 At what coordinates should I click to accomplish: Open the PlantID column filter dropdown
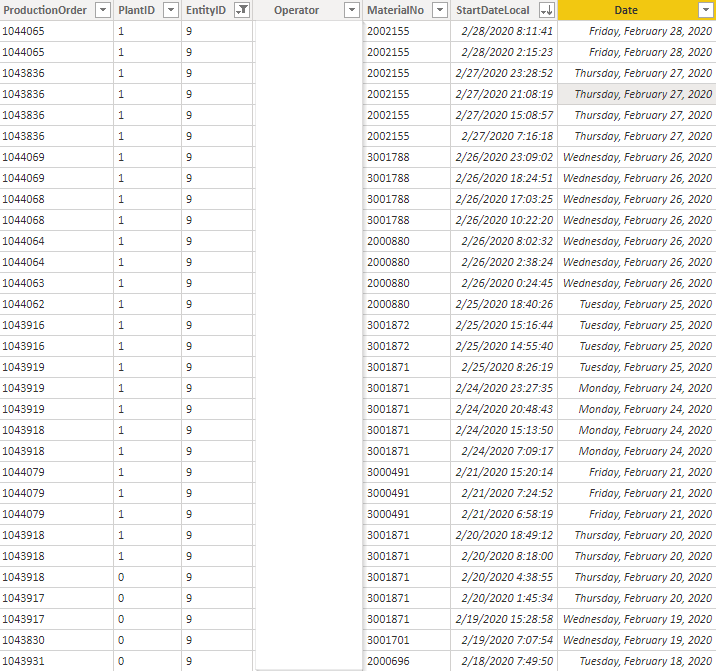[x=171, y=10]
